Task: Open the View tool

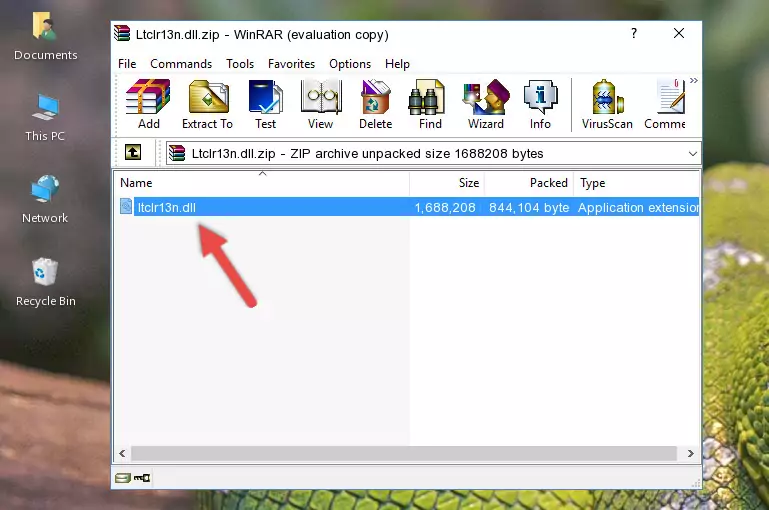Action: pos(321,104)
